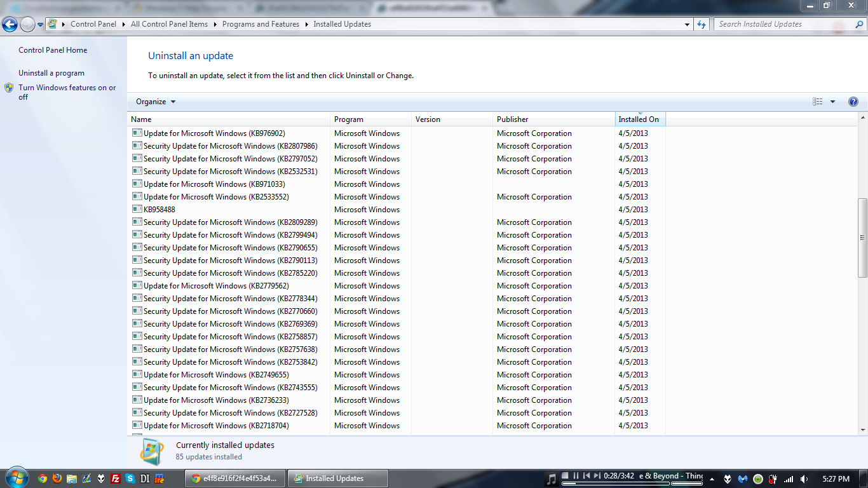The image size is (868, 488).
Task: Click the vertical scrollbar thumb
Action: click(862, 238)
